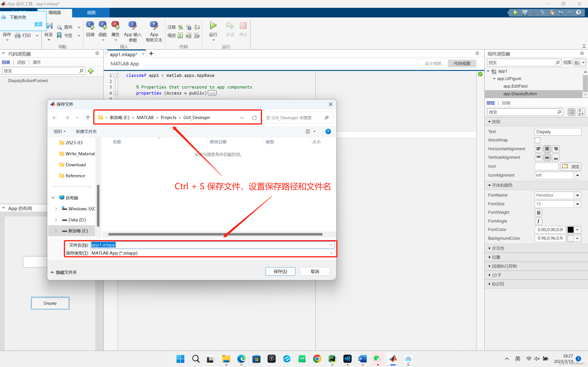Image resolution: width=588 pixels, height=367 pixels.
Task: Click the Undo icon in quick access toolbar
Action: [561, 13]
